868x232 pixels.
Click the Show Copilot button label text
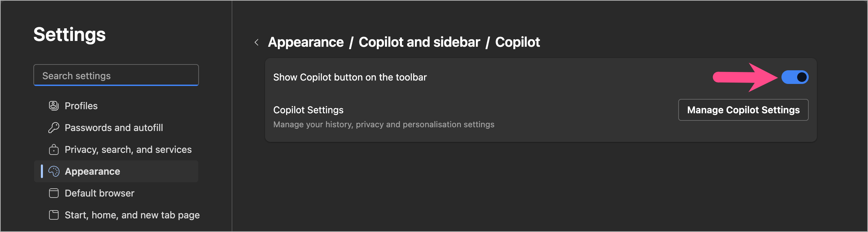[350, 77]
